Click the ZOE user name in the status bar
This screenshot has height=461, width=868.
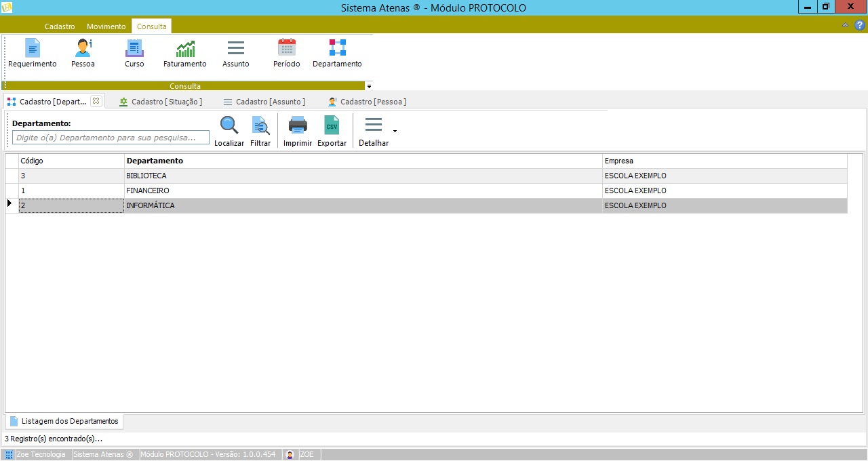[307, 454]
